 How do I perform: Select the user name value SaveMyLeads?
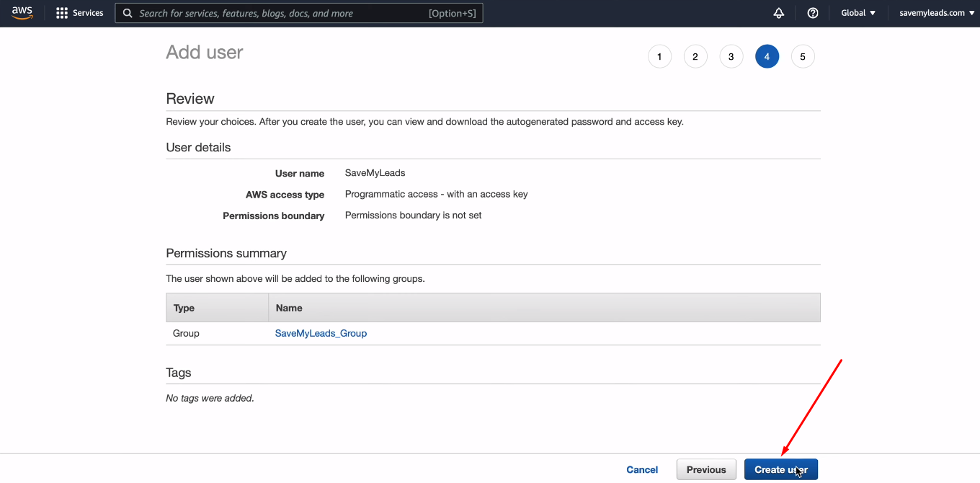click(375, 173)
